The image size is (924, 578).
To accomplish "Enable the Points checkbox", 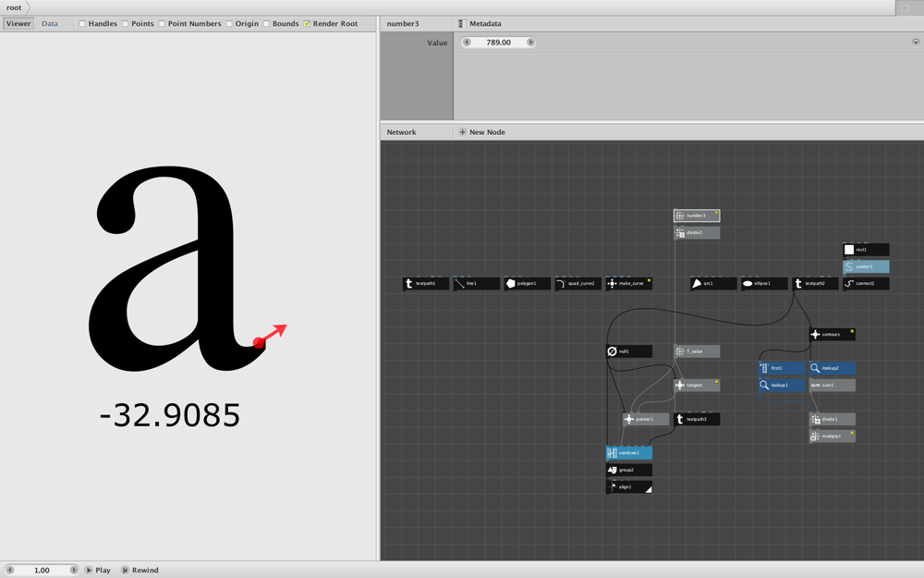I will coord(126,24).
